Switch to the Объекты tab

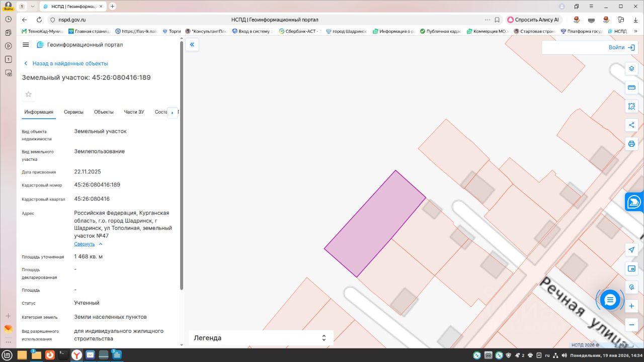click(104, 112)
